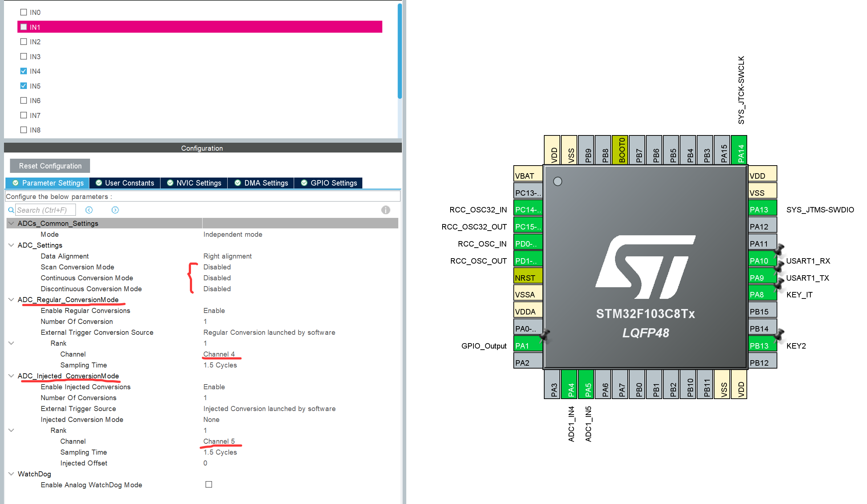Image resolution: width=867 pixels, height=504 pixels.
Task: Uncheck the IN4 channel checkbox
Action: pos(24,71)
